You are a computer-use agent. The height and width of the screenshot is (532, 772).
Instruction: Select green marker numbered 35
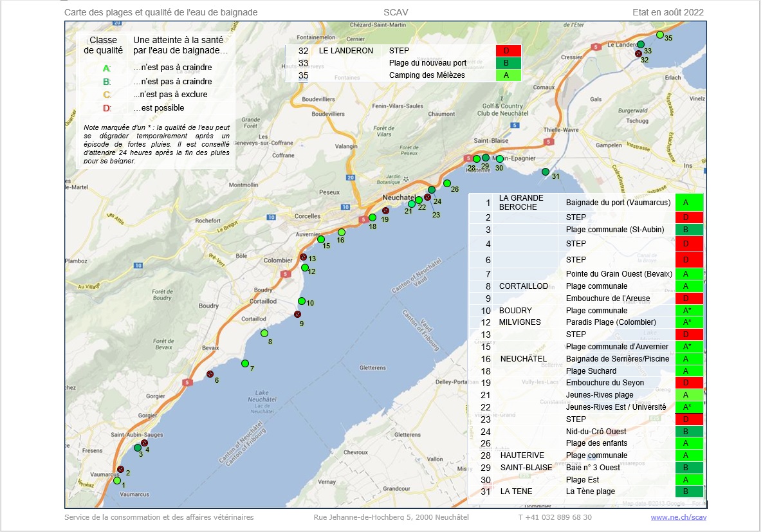pos(660,35)
